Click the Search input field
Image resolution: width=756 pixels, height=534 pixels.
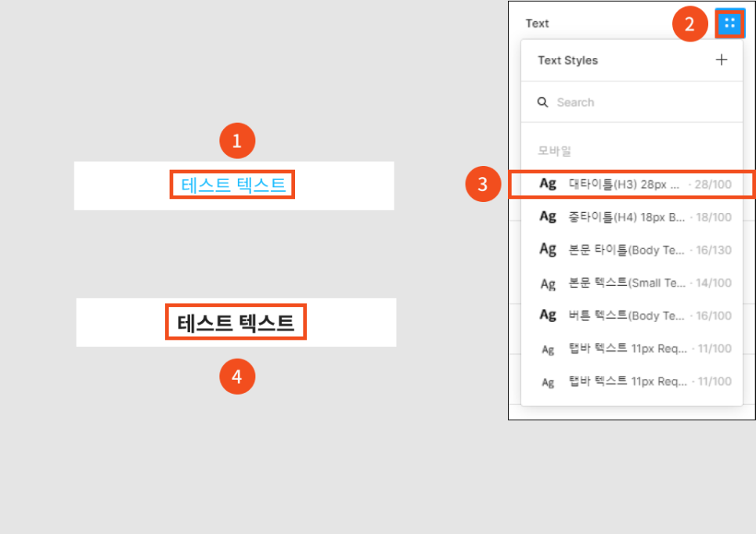tap(632, 103)
